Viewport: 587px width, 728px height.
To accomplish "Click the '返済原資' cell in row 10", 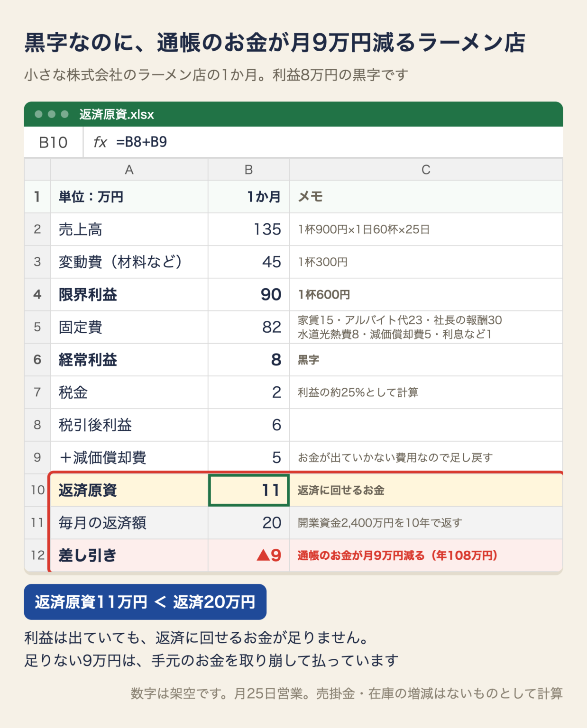I will coord(129,490).
